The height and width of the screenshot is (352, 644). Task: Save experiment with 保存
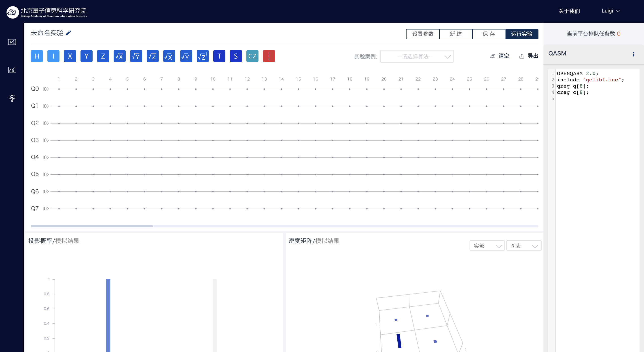tap(489, 34)
